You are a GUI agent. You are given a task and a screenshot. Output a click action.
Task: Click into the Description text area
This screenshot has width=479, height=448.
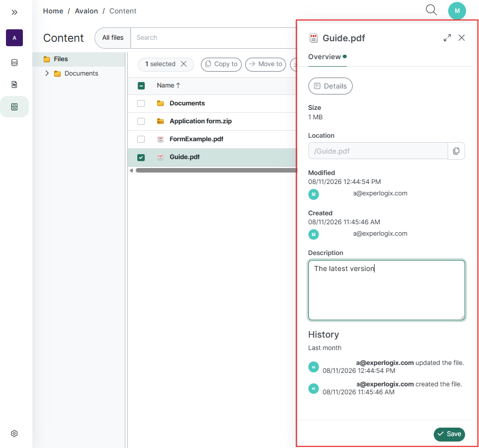coord(386,290)
